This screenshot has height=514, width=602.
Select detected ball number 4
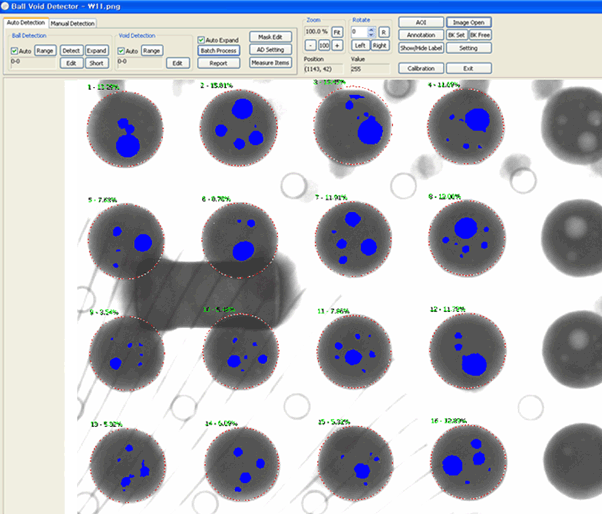[466, 126]
